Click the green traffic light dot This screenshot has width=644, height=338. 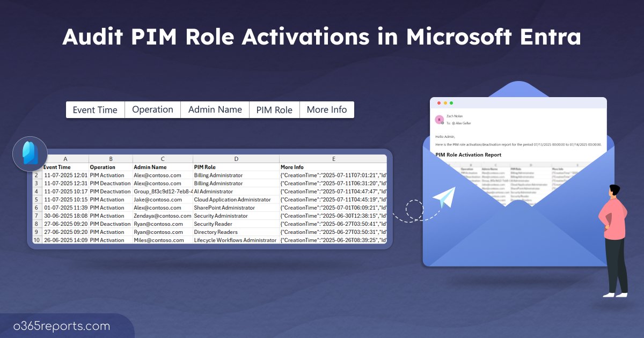point(451,102)
